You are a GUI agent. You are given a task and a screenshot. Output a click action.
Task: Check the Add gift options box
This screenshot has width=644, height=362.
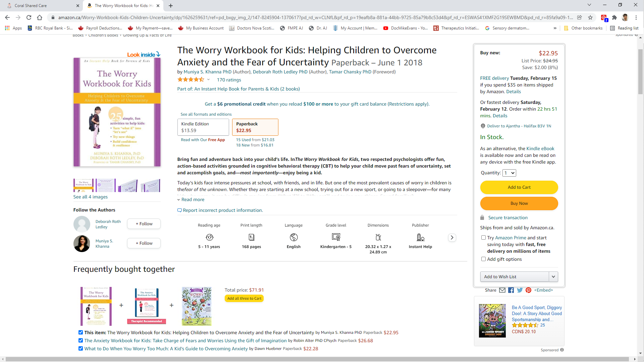tap(483, 259)
